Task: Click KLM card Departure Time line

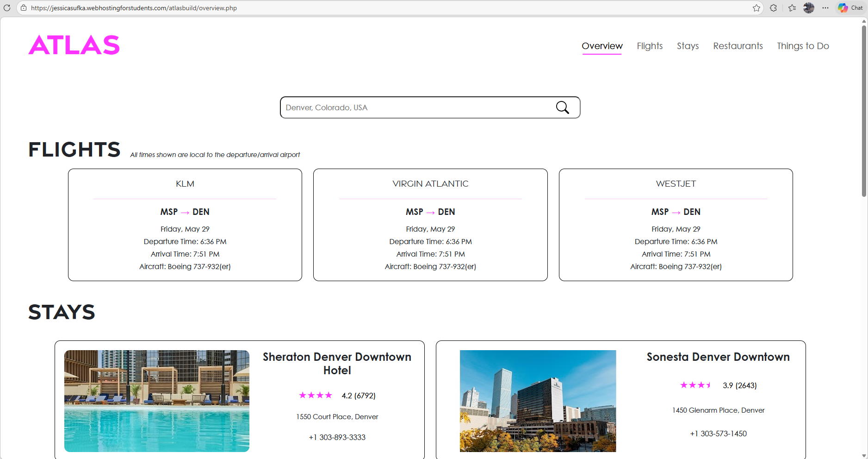Action: [185, 242]
